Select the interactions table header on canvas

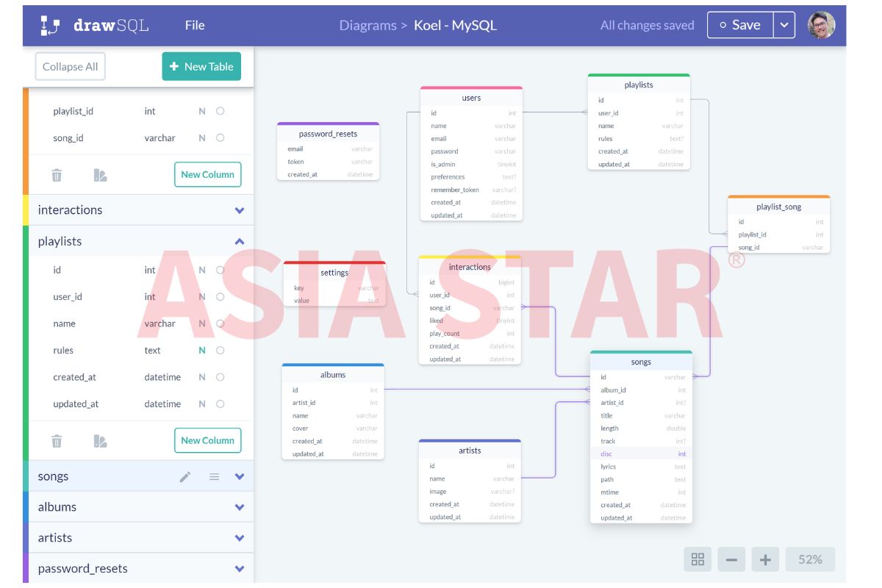click(x=470, y=268)
